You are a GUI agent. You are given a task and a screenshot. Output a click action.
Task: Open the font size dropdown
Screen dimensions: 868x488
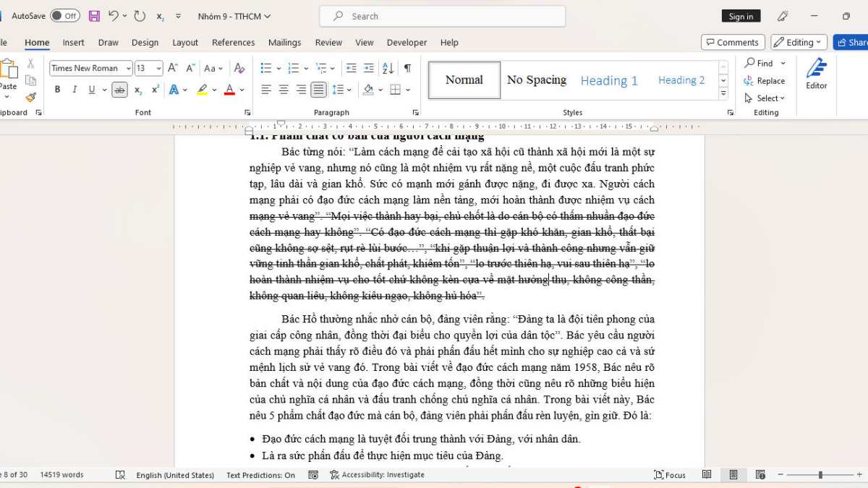[x=159, y=67]
